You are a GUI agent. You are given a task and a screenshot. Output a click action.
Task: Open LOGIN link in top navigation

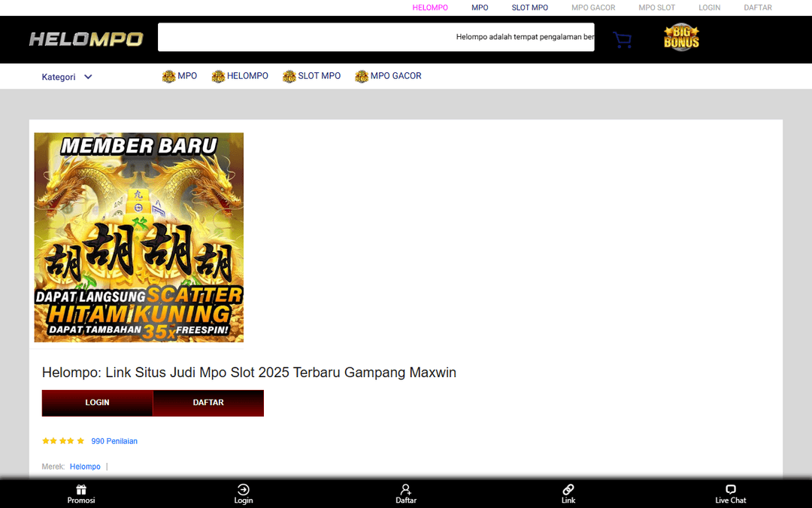coord(710,8)
